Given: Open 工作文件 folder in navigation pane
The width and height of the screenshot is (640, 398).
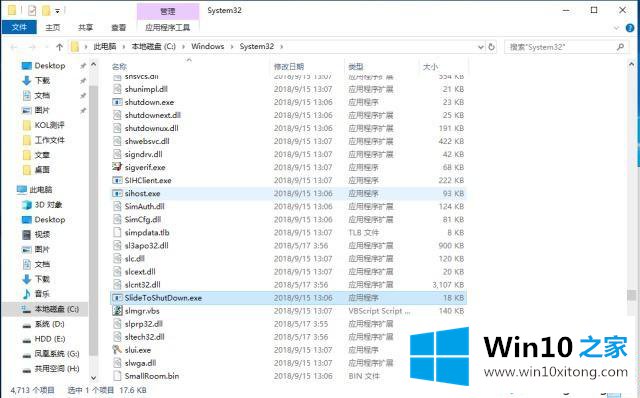Looking at the screenshot, I should [49, 140].
